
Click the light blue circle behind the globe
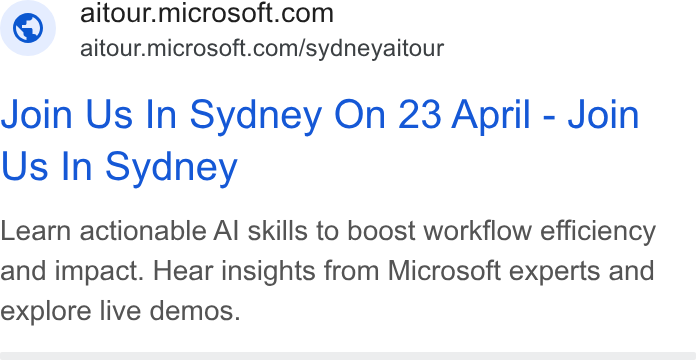[28, 28]
